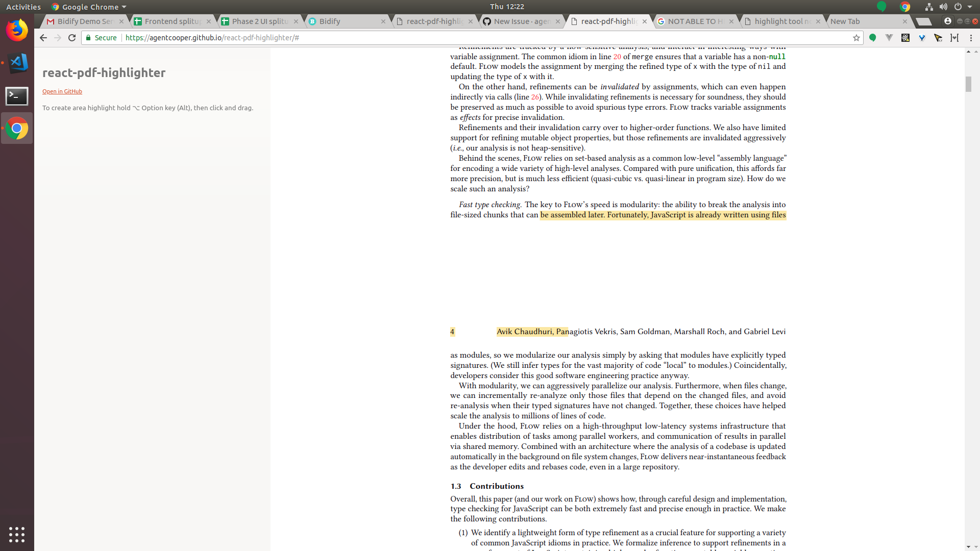The height and width of the screenshot is (551, 980).
Task: Close the 'NOT ABLE TO' Google tab
Action: 731,21
